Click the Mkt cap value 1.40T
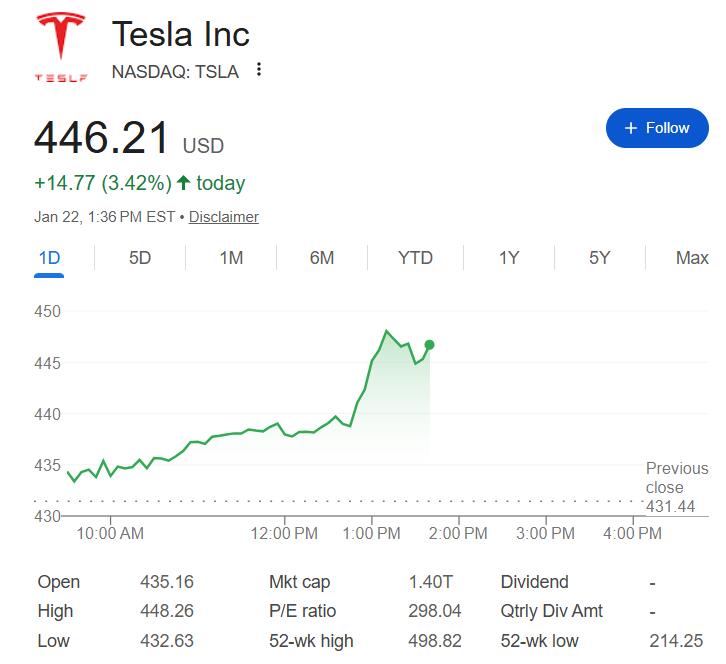 tap(429, 582)
